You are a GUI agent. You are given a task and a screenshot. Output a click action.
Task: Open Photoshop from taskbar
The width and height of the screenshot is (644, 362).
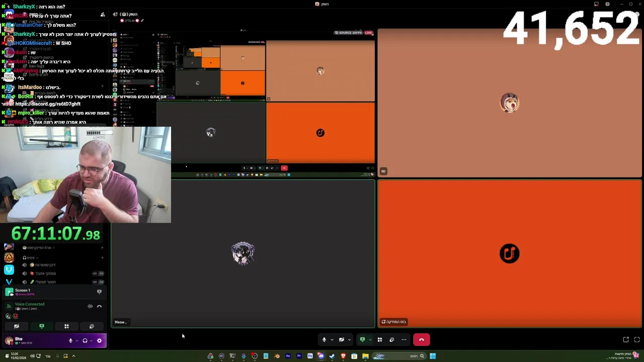pos(310,356)
